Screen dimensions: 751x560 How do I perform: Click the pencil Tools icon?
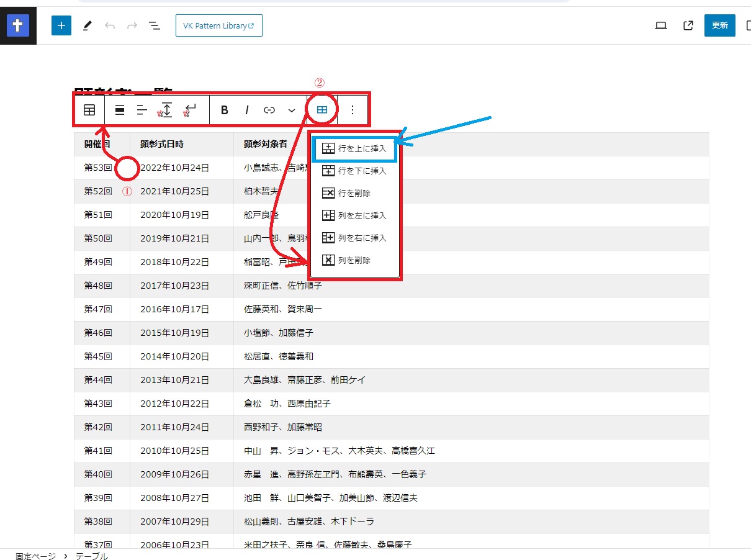coord(87,25)
